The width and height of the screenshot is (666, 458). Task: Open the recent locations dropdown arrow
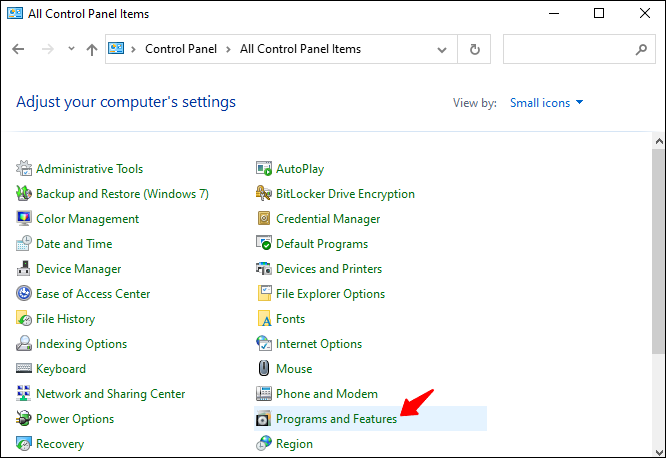[71, 49]
